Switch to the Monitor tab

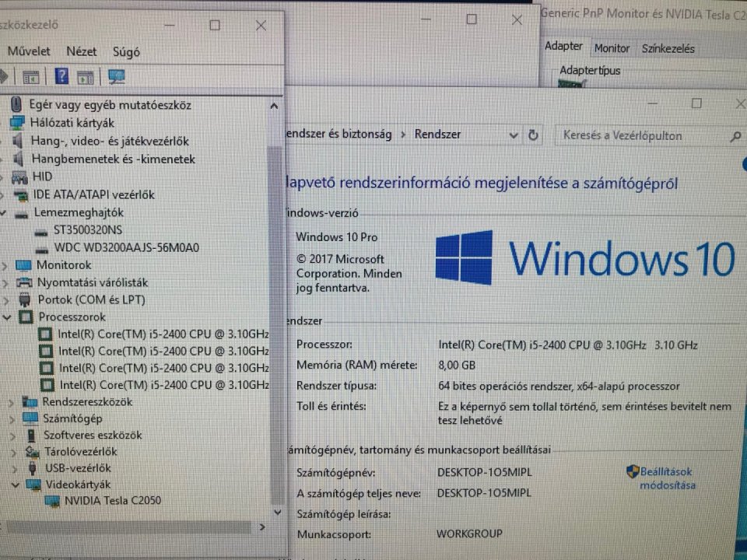click(612, 48)
